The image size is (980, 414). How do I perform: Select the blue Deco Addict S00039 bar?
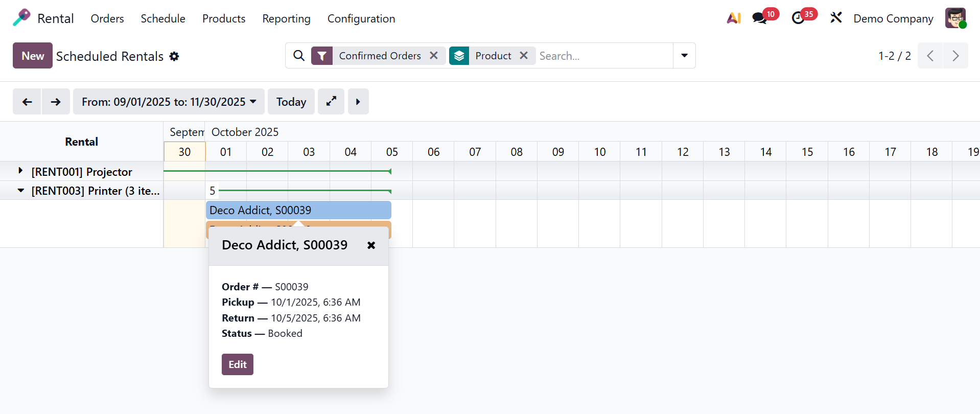[298, 210]
